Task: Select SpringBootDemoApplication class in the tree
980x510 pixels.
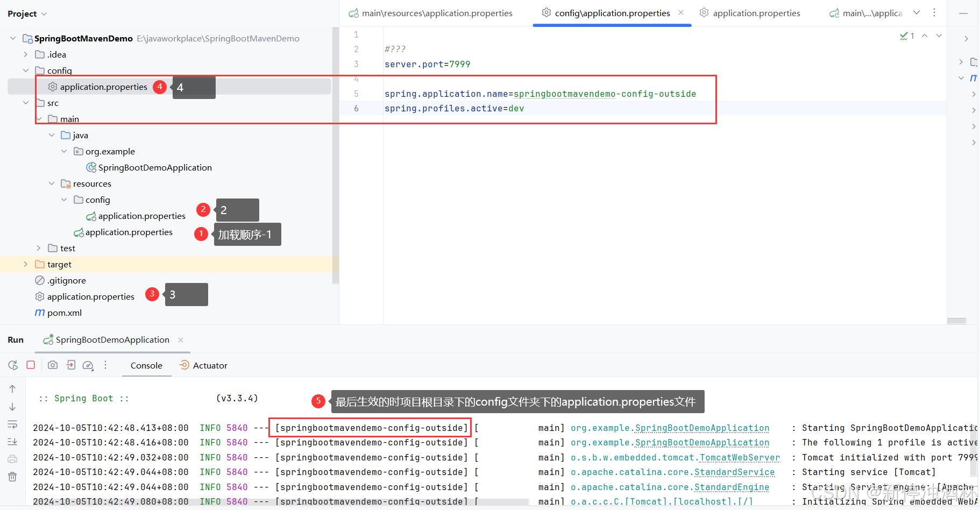Action: click(155, 167)
